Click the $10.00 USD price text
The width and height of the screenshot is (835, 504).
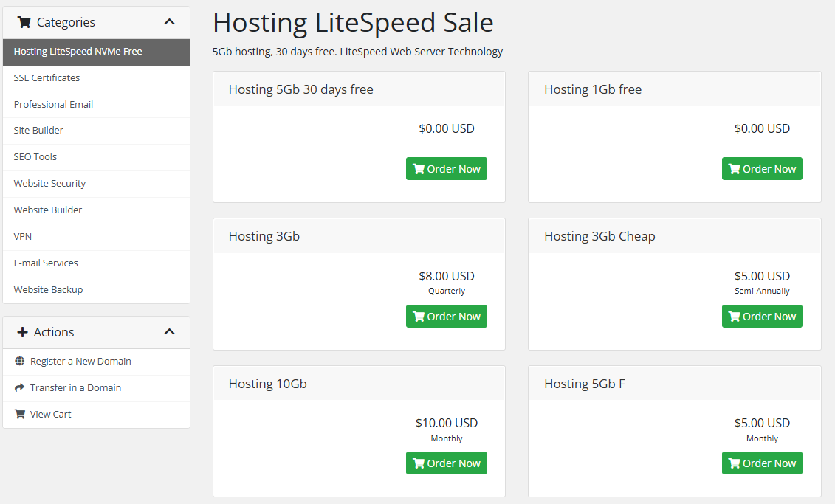(446, 423)
